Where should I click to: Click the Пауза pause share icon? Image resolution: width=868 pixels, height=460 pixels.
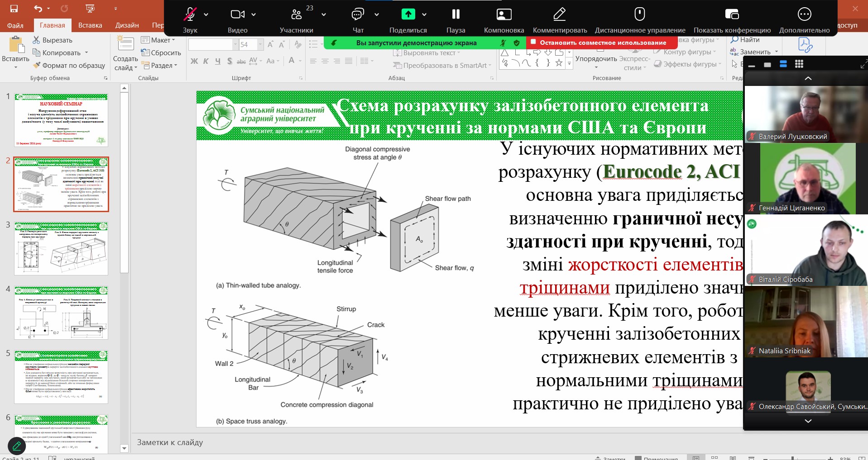pos(456,15)
